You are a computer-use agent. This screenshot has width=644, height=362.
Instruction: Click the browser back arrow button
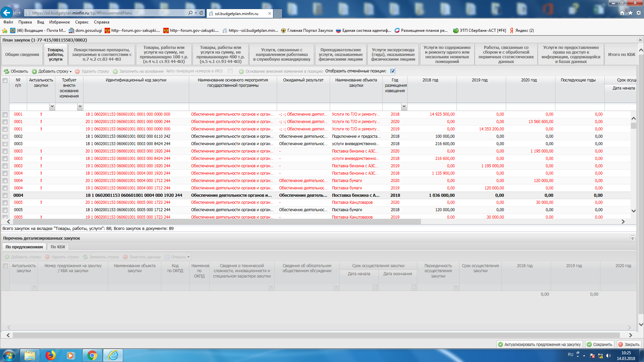click(x=7, y=13)
